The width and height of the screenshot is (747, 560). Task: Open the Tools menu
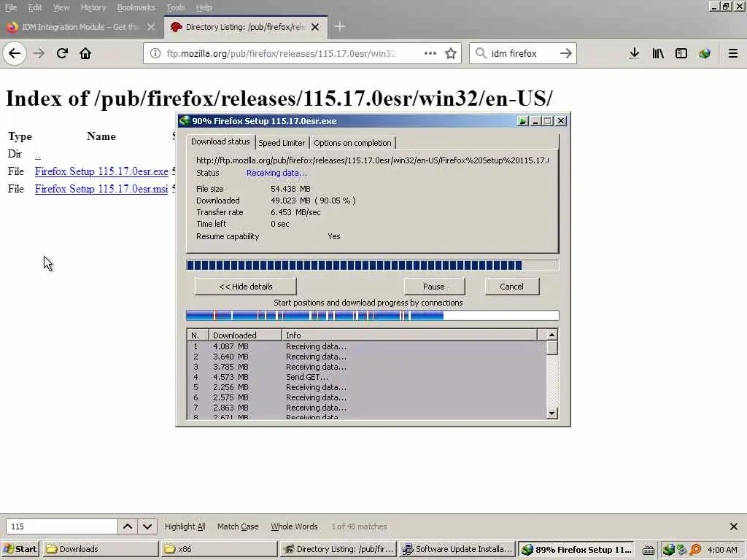(175, 7)
